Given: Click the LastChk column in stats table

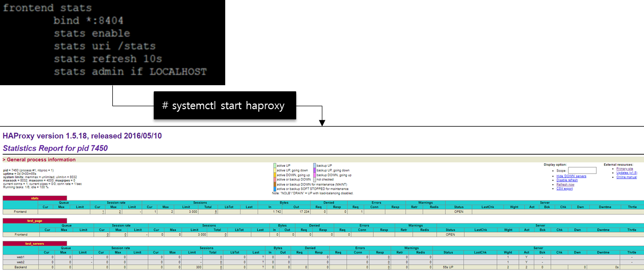Looking at the screenshot, I should 488,207.
